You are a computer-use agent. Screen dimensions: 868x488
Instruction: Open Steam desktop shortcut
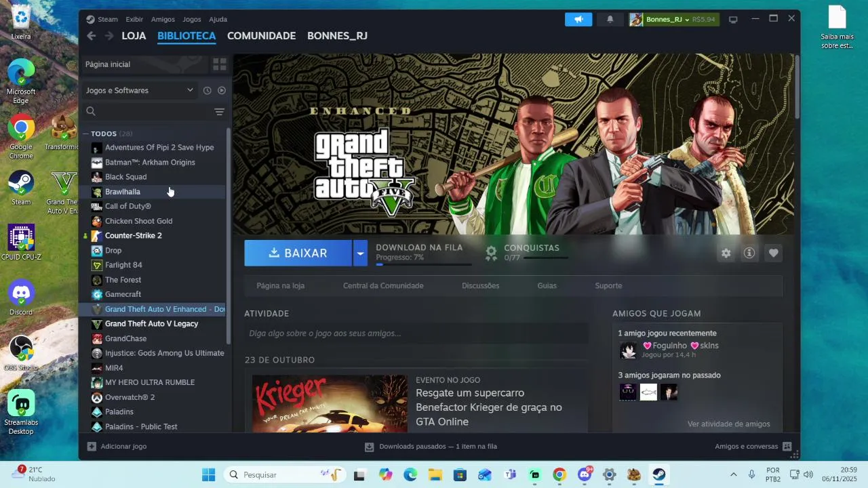pyautogui.click(x=21, y=188)
